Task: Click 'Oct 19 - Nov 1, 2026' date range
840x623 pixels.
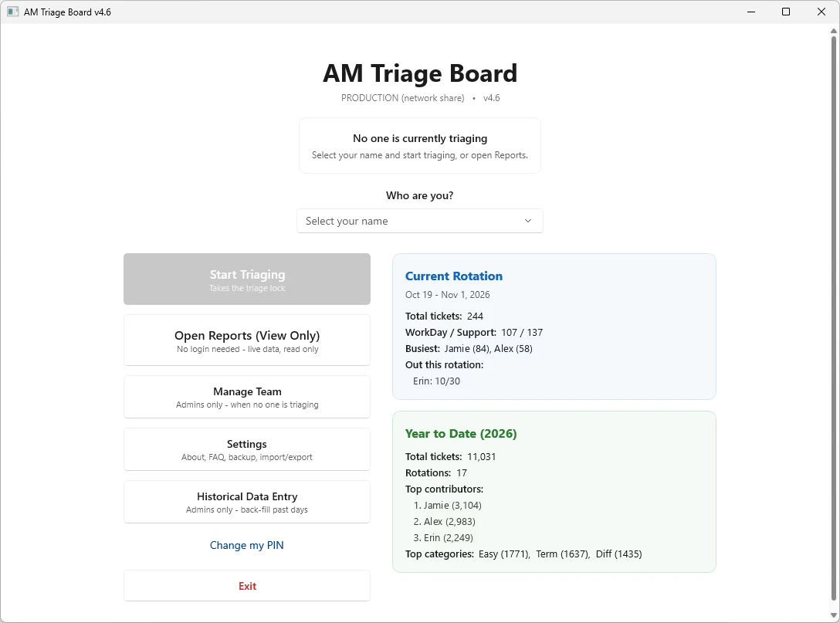Action: point(447,295)
